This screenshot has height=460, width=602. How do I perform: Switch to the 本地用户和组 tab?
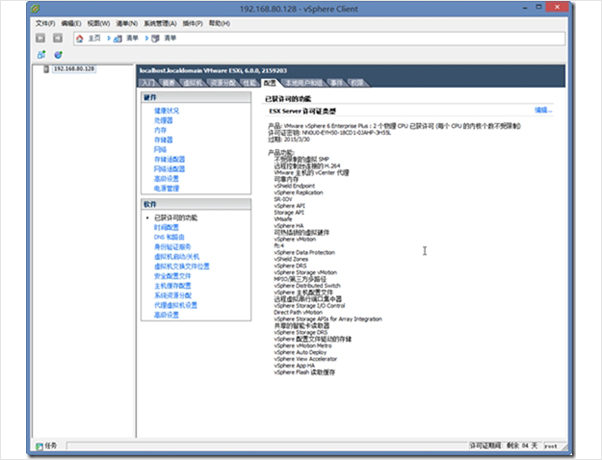tap(304, 83)
